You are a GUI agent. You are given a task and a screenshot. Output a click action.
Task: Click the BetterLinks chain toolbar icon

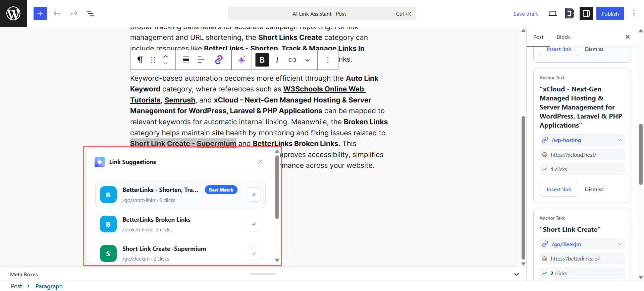(x=218, y=60)
